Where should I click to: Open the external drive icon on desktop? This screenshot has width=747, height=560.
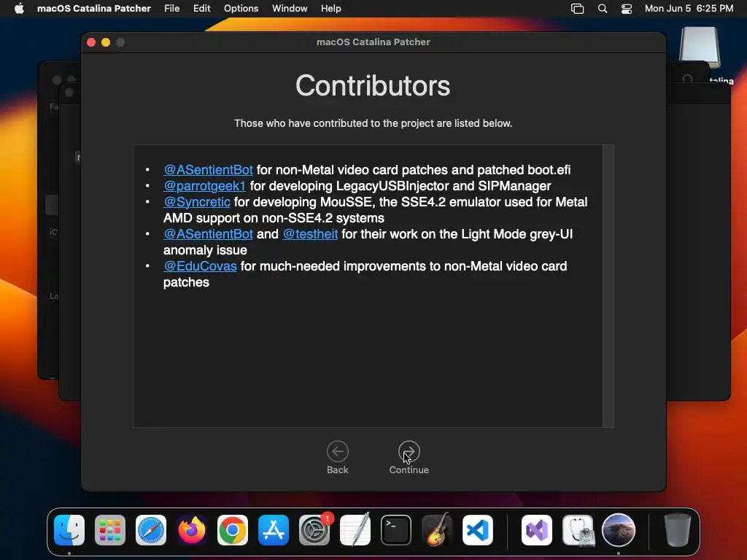coord(700,47)
